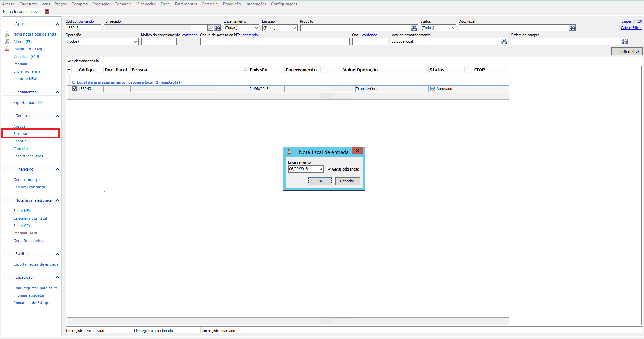Open the Cadastros menu
Screen dimensions: 644x339
pos(28,4)
